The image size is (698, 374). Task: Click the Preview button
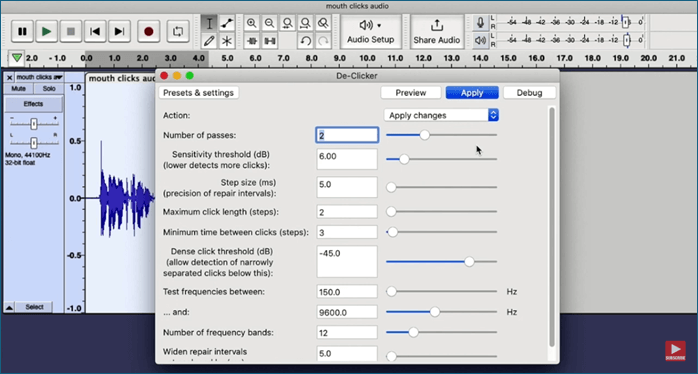pos(411,93)
